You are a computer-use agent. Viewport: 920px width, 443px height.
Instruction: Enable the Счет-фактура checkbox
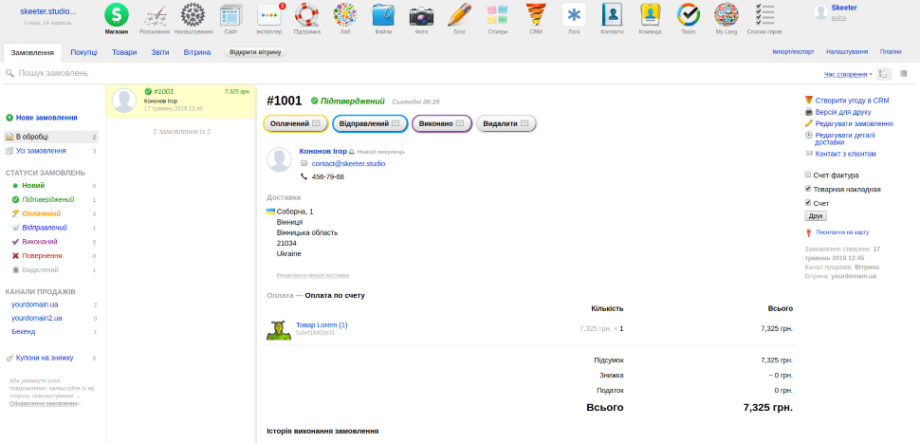(x=808, y=175)
